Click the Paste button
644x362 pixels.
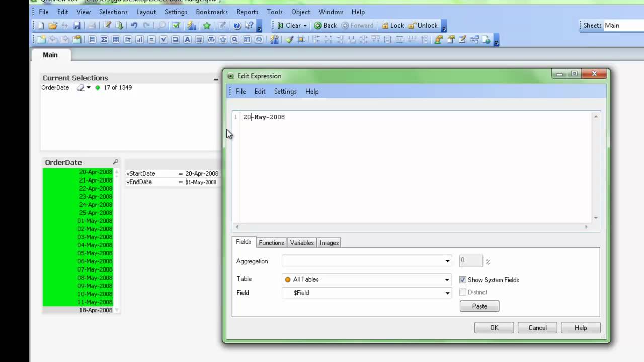[x=479, y=306]
